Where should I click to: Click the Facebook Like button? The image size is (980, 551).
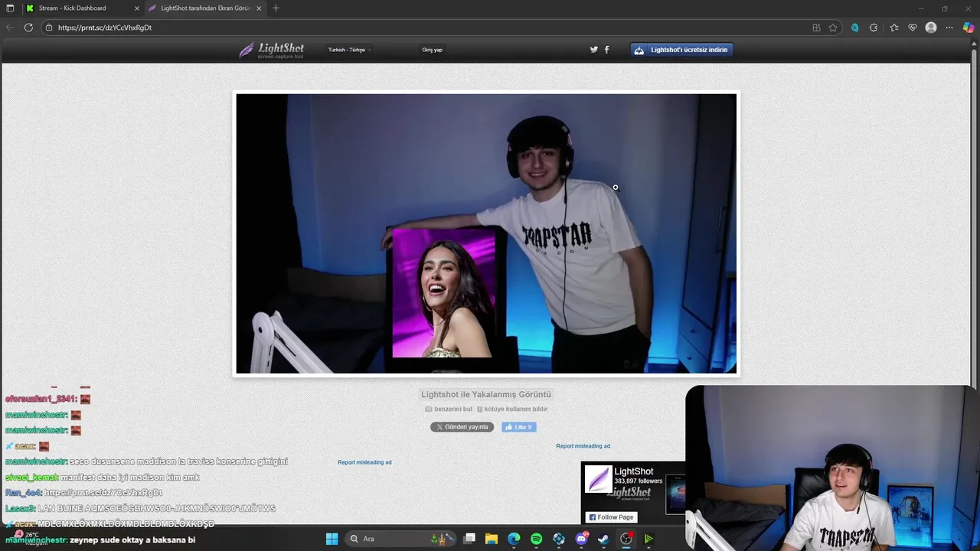coord(519,427)
